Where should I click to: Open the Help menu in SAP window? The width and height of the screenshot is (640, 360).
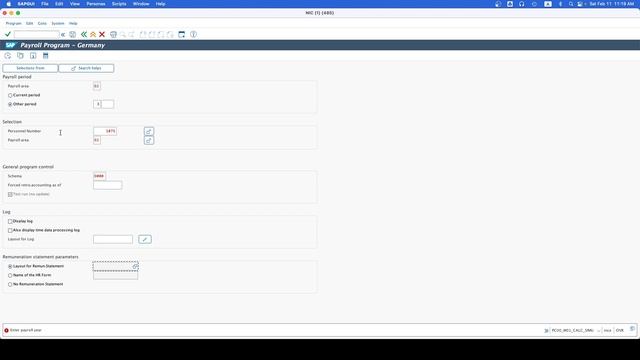coord(73,24)
